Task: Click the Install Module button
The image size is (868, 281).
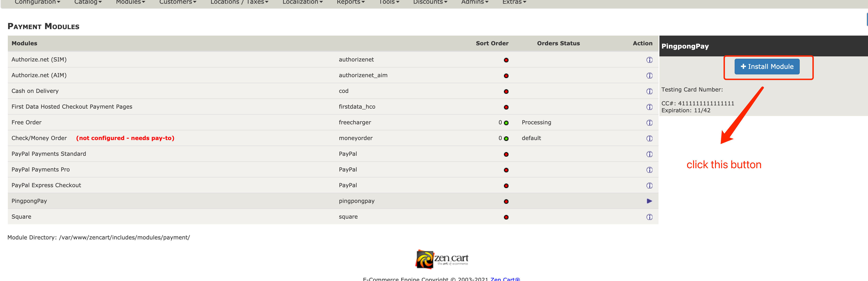Action: coord(766,67)
